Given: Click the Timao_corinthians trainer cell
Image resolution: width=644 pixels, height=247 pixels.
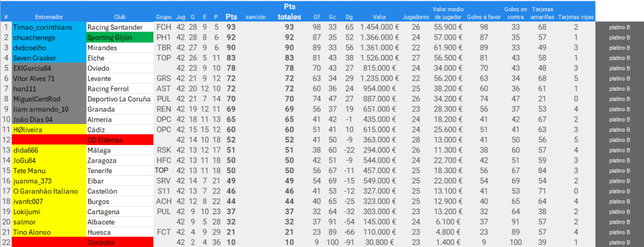Looking at the screenshot, I should (x=49, y=27).
